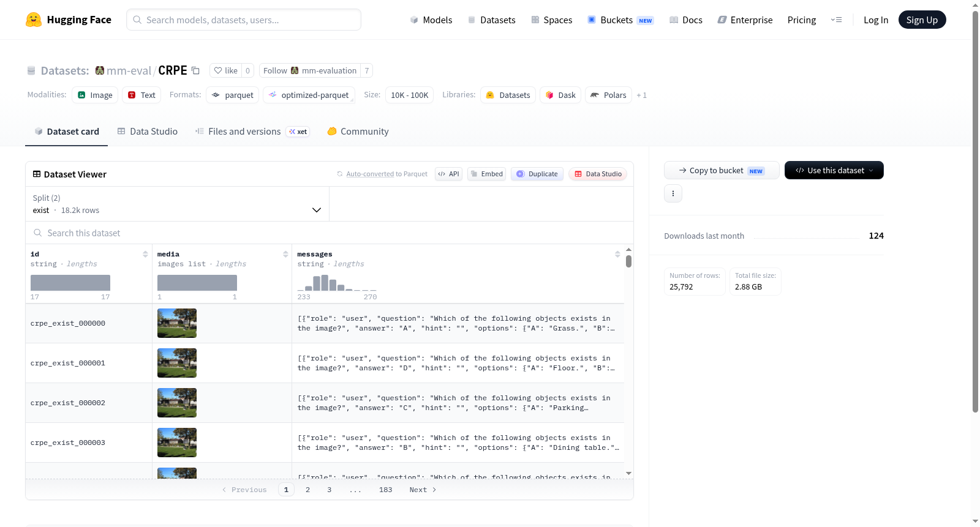980x527 pixels.
Task: Select the Polars library tag
Action: point(608,95)
